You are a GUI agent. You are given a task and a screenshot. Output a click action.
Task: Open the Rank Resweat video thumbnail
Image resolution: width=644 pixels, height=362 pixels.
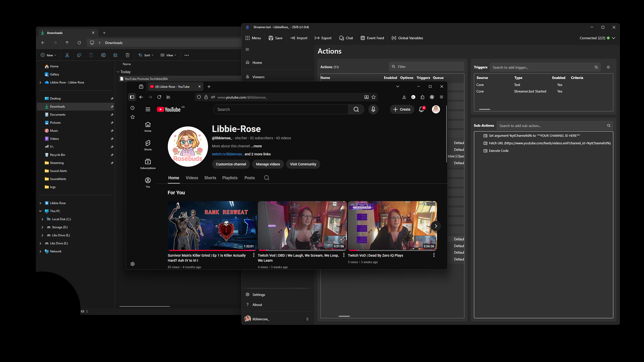(212, 225)
